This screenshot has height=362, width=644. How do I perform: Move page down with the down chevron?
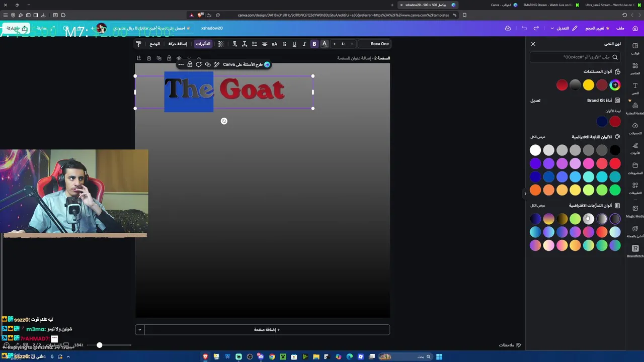189,58
